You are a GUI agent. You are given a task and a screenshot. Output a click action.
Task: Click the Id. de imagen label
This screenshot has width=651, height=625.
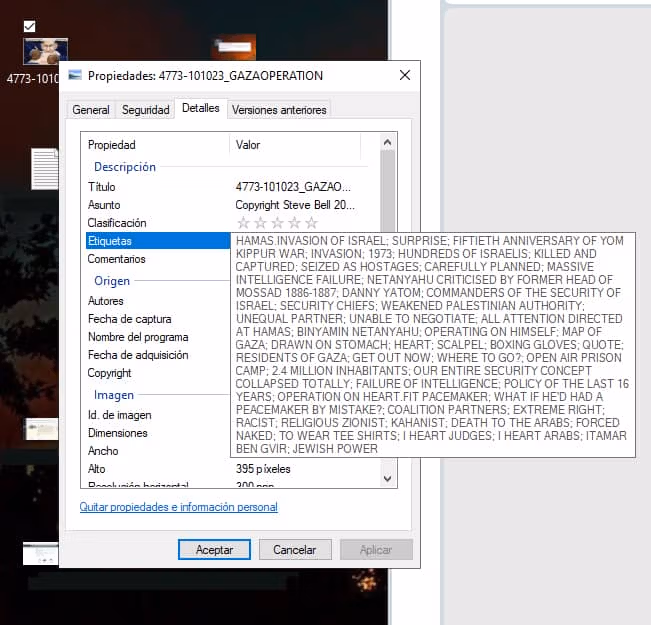pos(120,415)
